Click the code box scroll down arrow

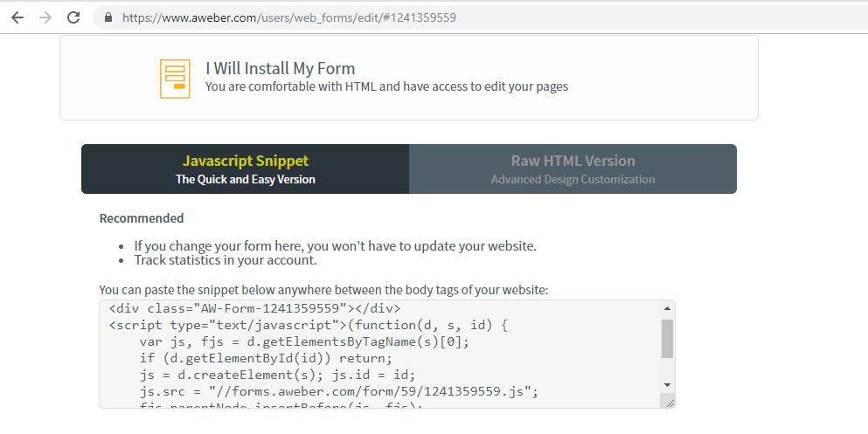point(667,385)
